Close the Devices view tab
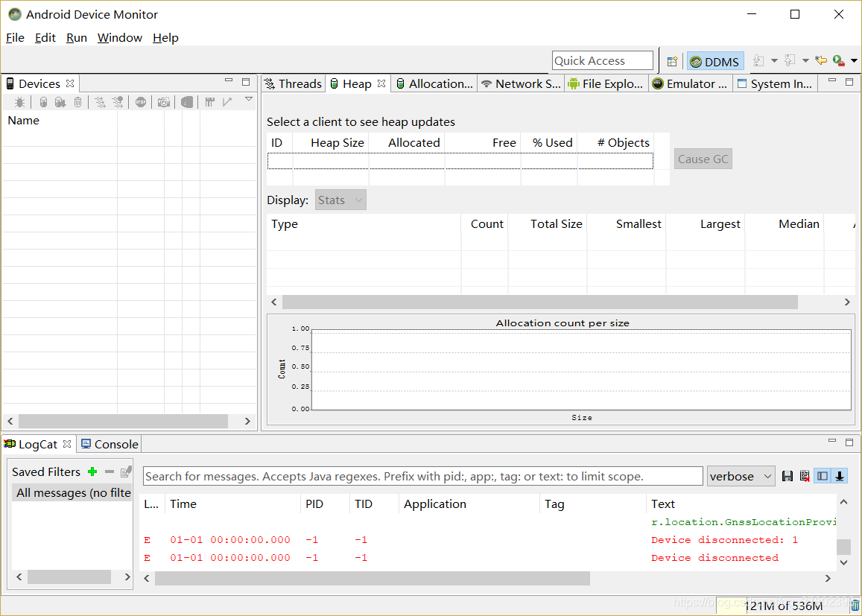This screenshot has width=862, height=616. click(x=70, y=83)
